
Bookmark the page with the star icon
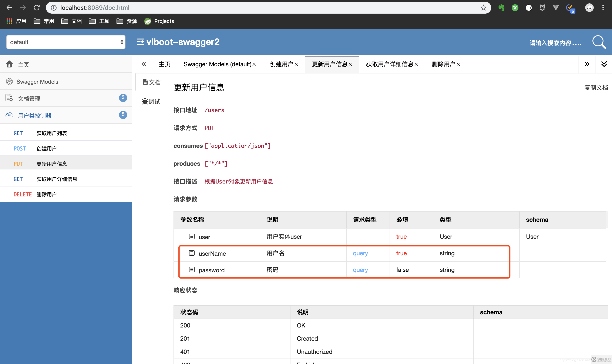click(x=483, y=8)
